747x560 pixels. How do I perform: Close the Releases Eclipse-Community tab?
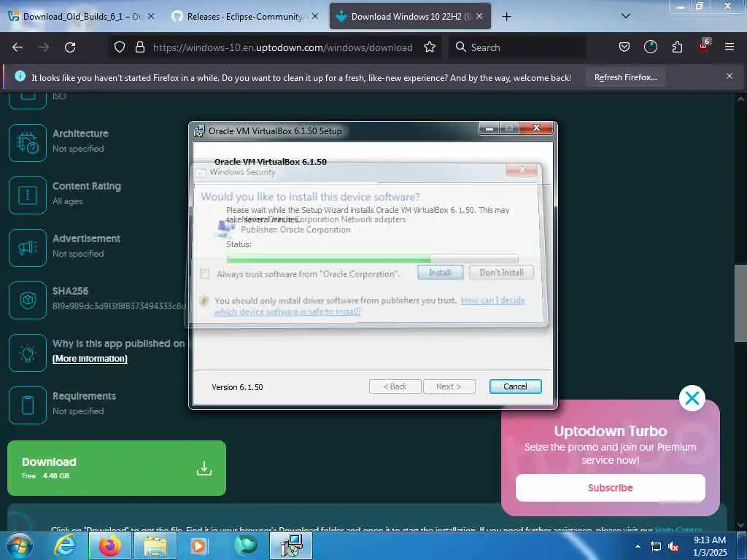point(315,16)
